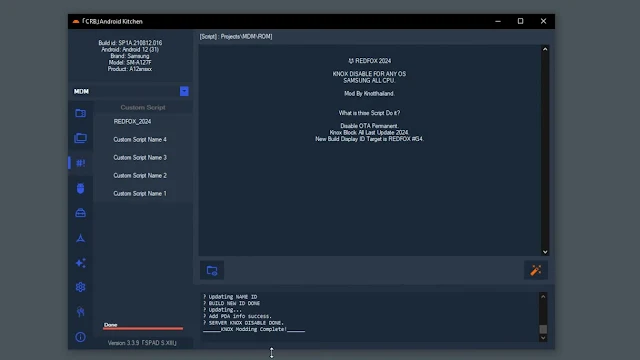Open the settings gear sidebar icon
The width and height of the screenshot is (640, 360).
point(80,287)
